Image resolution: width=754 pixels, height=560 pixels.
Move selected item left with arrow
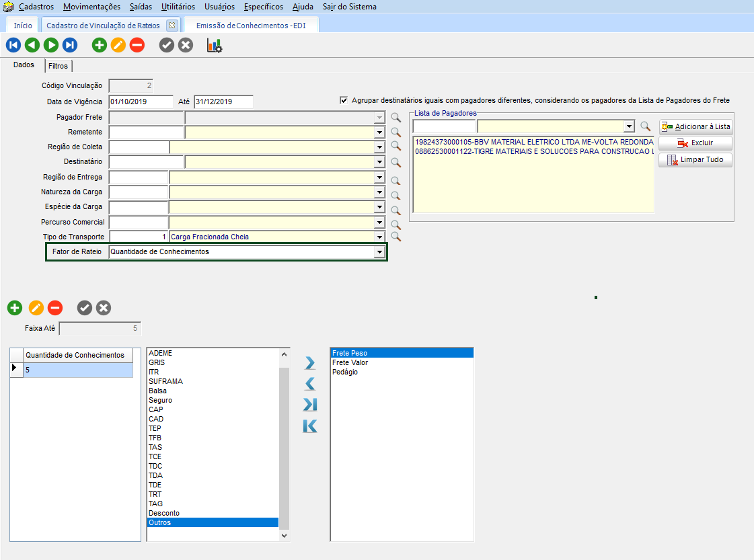[310, 384]
